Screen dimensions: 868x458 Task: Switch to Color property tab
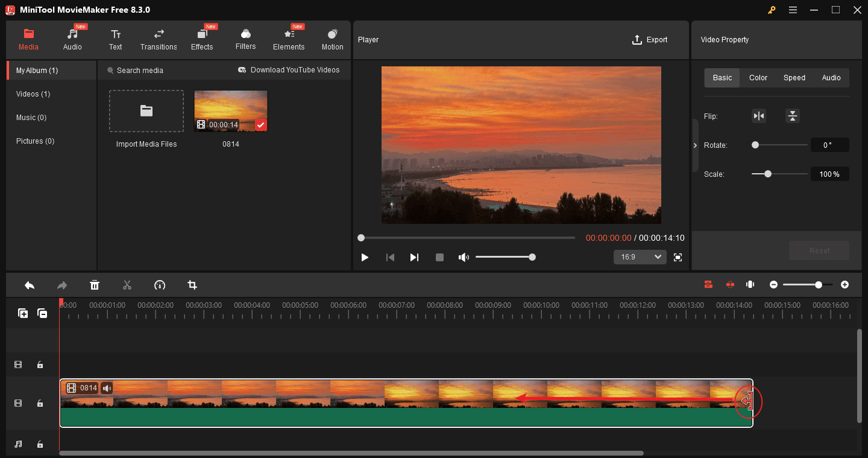point(758,78)
